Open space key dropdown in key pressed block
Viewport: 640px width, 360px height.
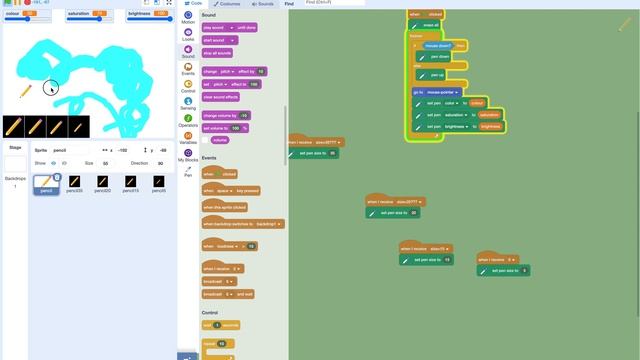click(224, 191)
